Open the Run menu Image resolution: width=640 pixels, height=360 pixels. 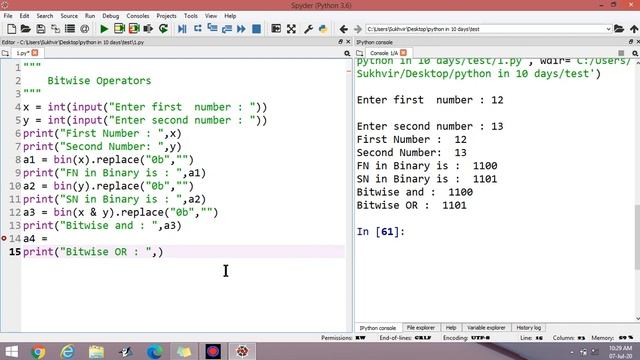(90, 16)
